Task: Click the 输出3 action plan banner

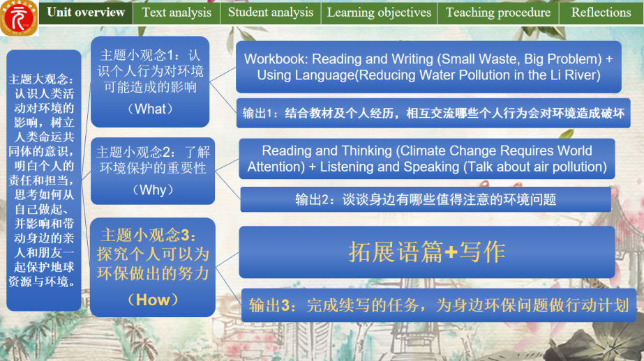Action: [438, 305]
